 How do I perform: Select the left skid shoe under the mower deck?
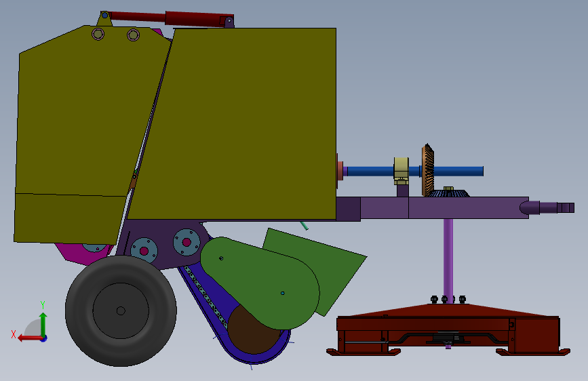[364, 352]
